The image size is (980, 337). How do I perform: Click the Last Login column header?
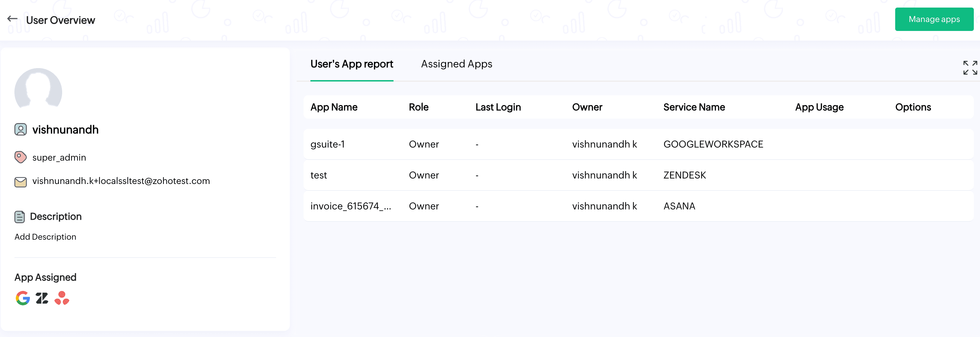click(498, 107)
